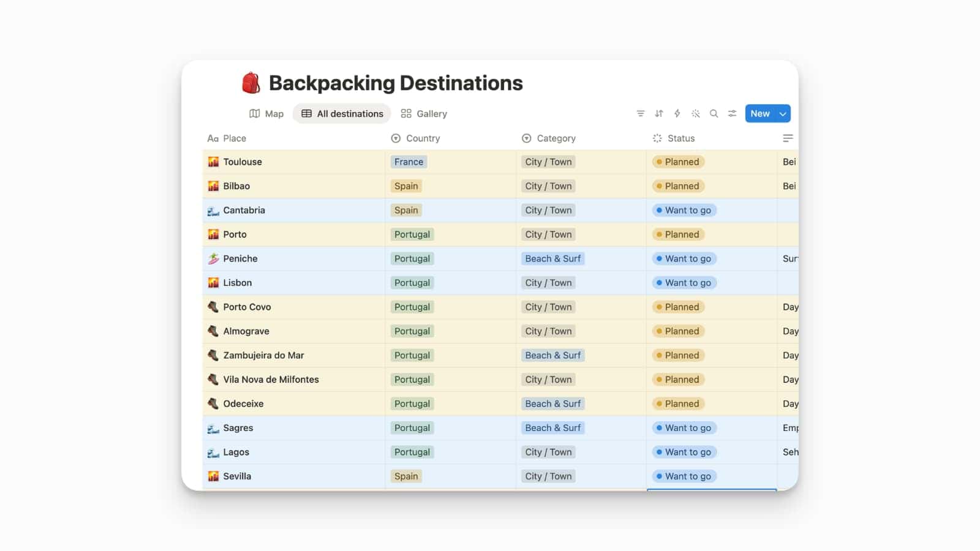Screen dimensions: 980x551
Task: Click the Beach & Surf tag in Zambujeira row
Action: tap(552, 356)
